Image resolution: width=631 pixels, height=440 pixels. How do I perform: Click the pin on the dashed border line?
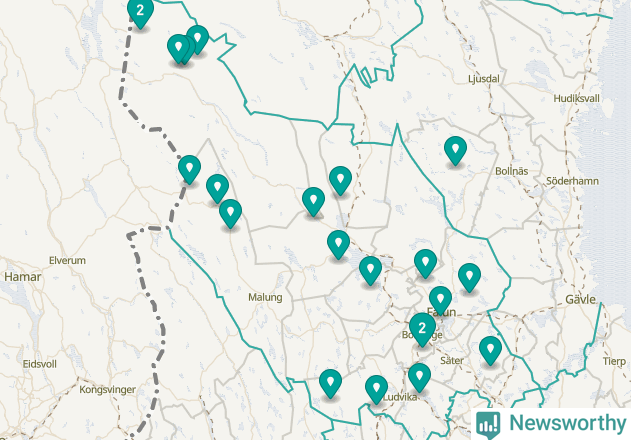point(189,169)
